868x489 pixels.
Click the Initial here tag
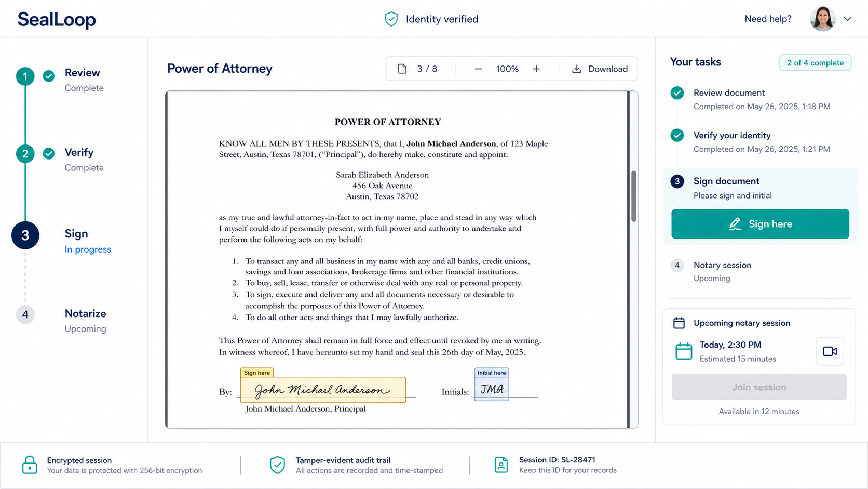point(492,373)
